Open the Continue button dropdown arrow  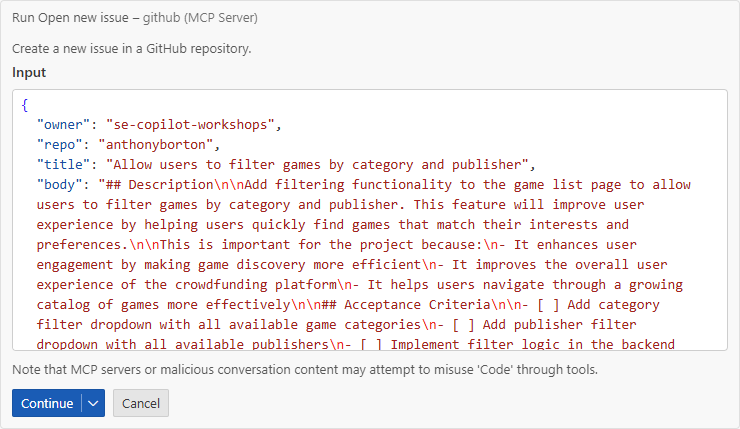[x=93, y=403]
